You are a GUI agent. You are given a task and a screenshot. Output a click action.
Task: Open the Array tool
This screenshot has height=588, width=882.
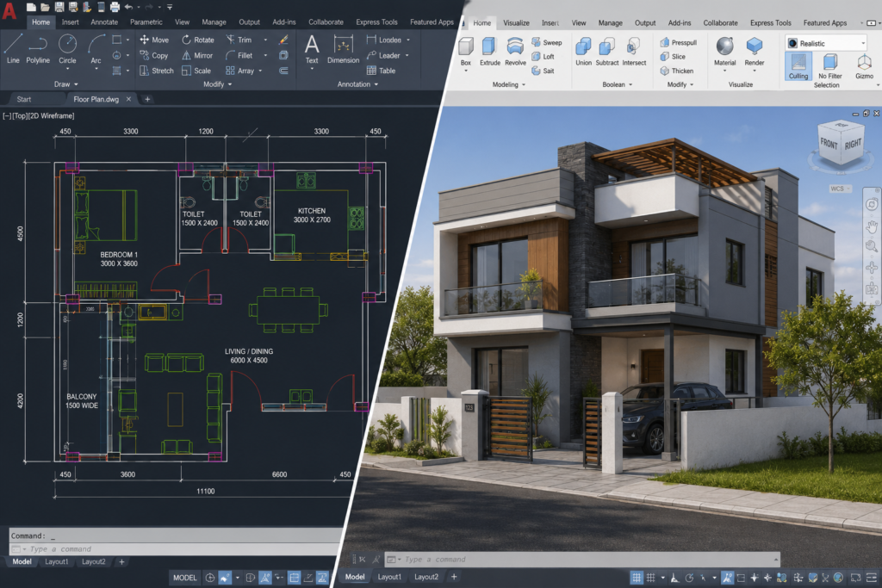point(240,71)
